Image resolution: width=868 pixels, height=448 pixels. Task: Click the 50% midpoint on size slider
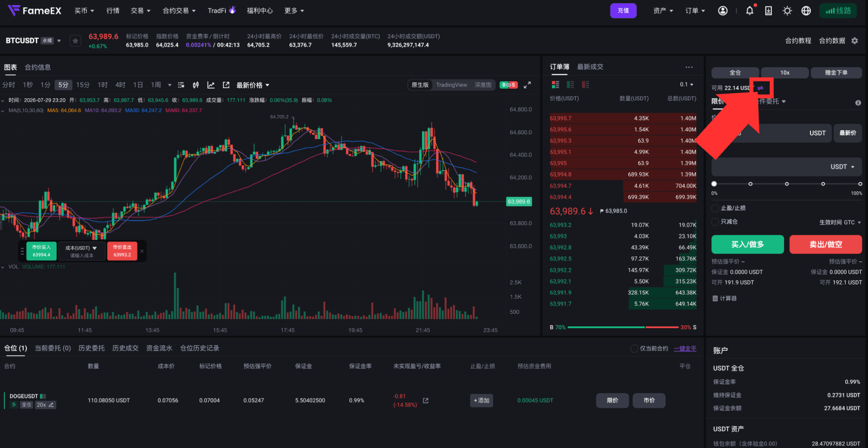coord(787,184)
